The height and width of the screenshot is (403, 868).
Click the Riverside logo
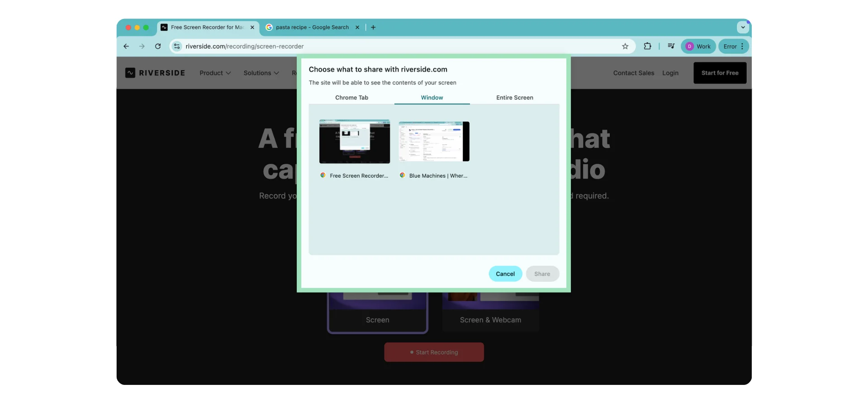click(155, 73)
